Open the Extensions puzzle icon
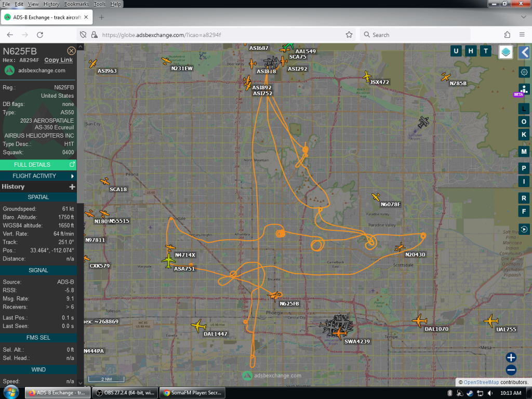Image resolution: width=532 pixels, height=399 pixels. pos(507,35)
